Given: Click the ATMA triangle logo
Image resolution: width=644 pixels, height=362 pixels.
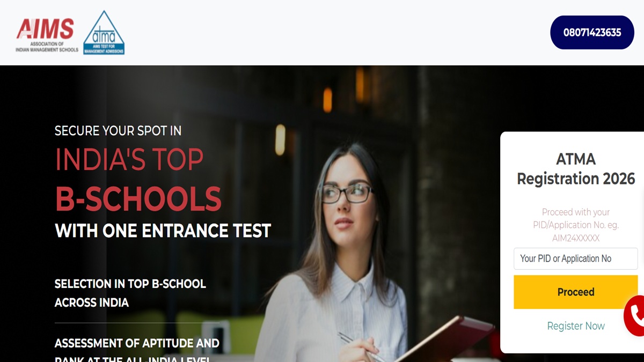Looking at the screenshot, I should pos(104,32).
